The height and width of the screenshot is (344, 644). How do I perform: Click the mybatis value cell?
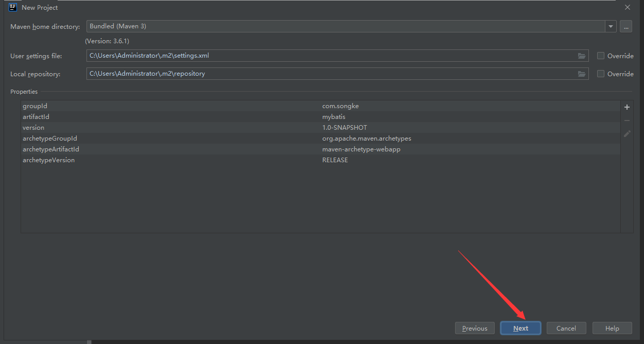tap(334, 117)
